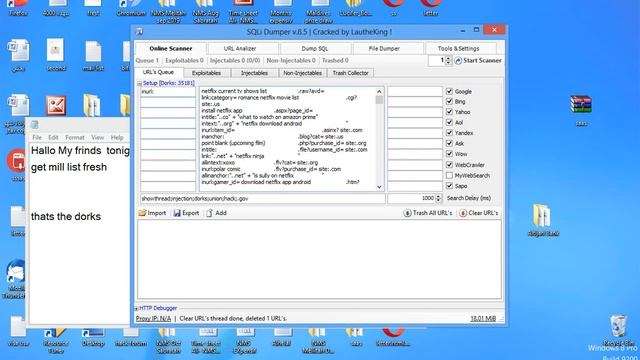Open the Chromium desktop shortcut
The width and height of the screenshot is (640, 360).
[x=131, y=7]
